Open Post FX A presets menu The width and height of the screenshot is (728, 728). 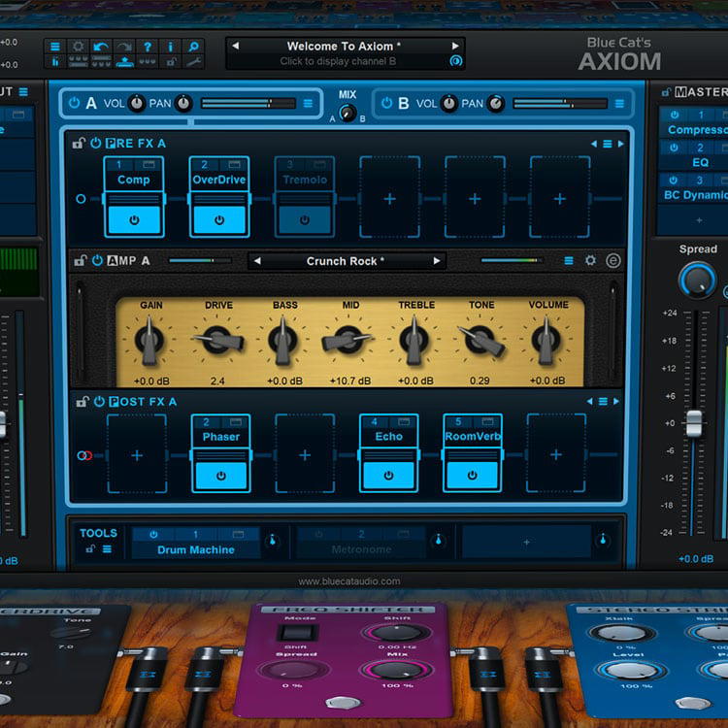tap(603, 401)
